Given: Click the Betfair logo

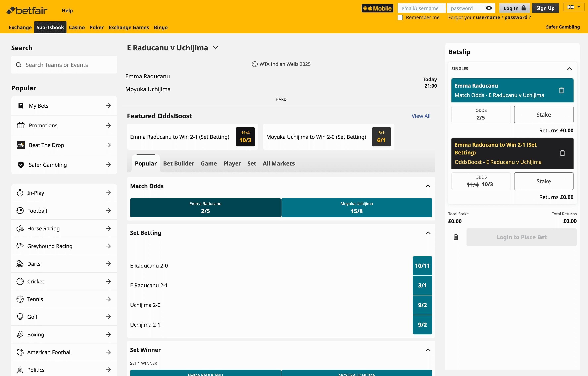Looking at the screenshot, I should [27, 10].
